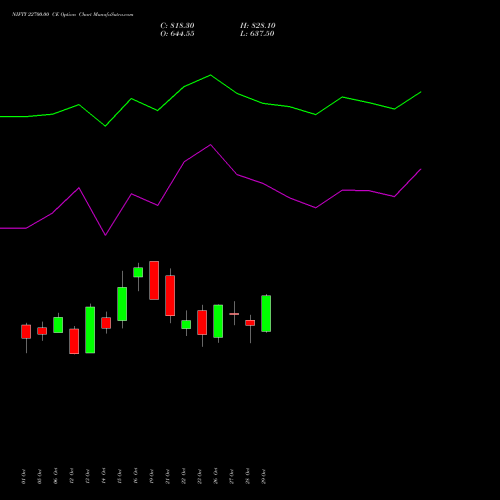Screen dimensions: 500x500
Task: Select the high value H: 828.10
Action: 258,26
